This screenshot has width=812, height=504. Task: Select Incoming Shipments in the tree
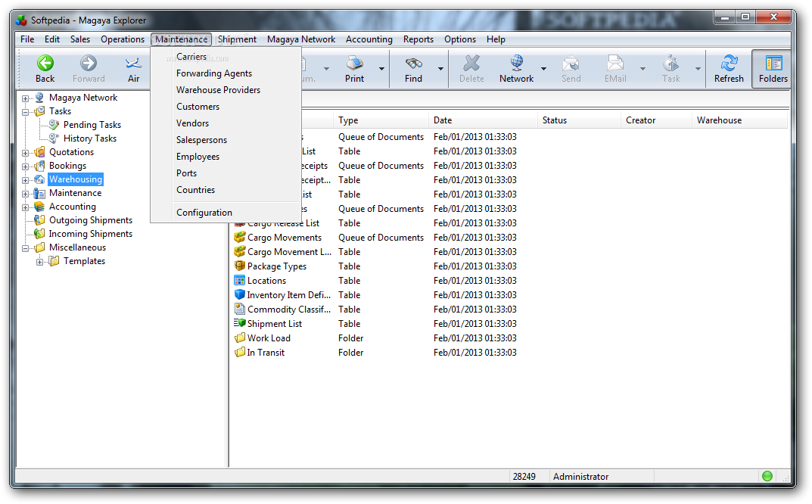91,234
